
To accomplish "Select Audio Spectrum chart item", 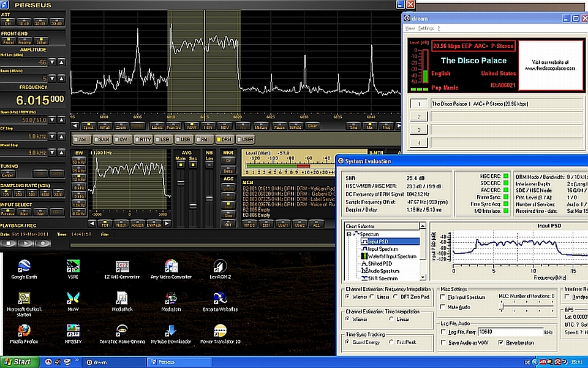I will click(x=380, y=270).
